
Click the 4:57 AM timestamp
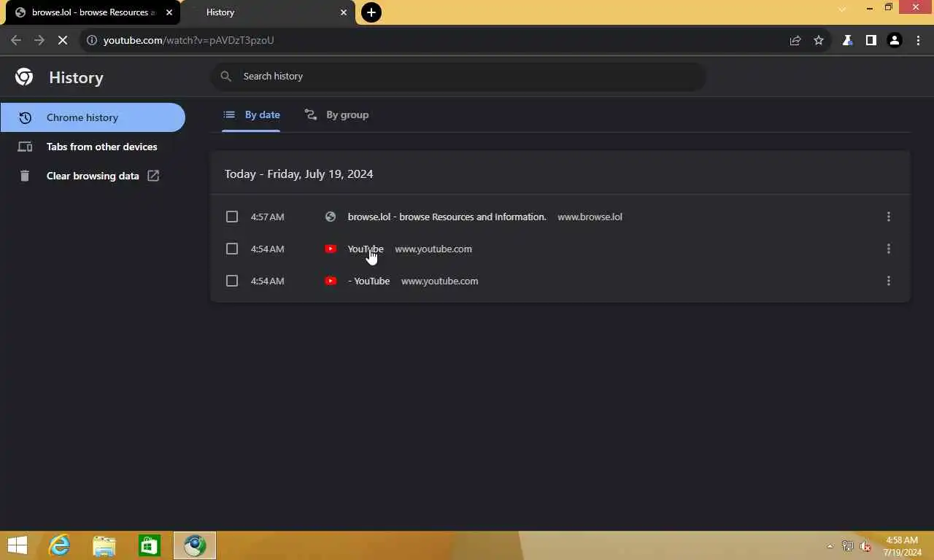point(267,217)
